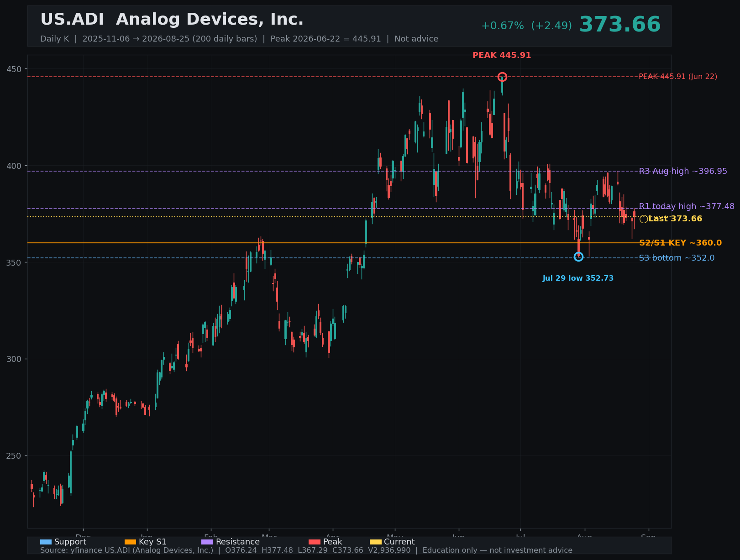Click the blue Support legend swatch
The image size is (740, 560).
pyautogui.click(x=46, y=542)
